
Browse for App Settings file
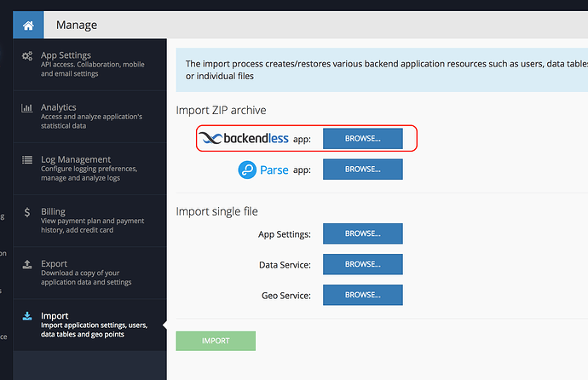coord(362,233)
